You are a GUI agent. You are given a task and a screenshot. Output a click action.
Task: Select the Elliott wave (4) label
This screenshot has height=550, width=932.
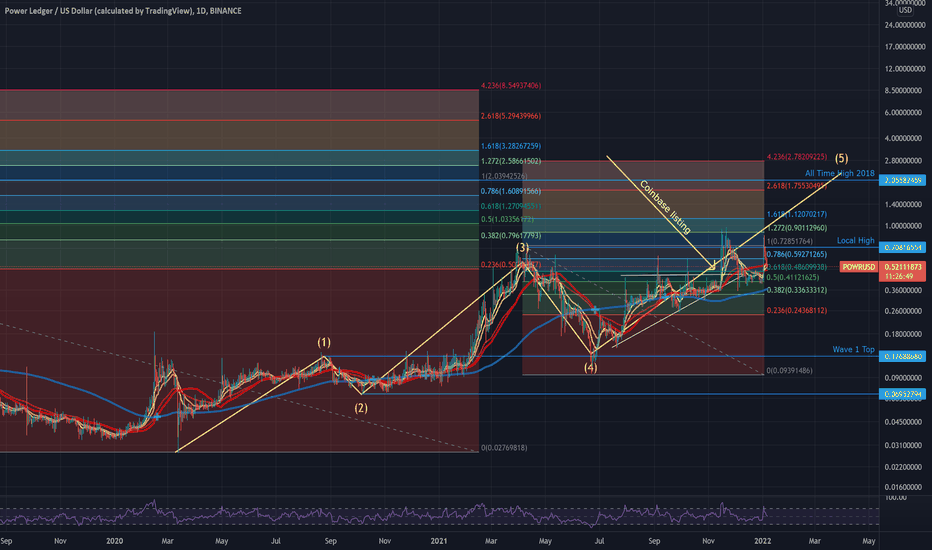coord(590,367)
